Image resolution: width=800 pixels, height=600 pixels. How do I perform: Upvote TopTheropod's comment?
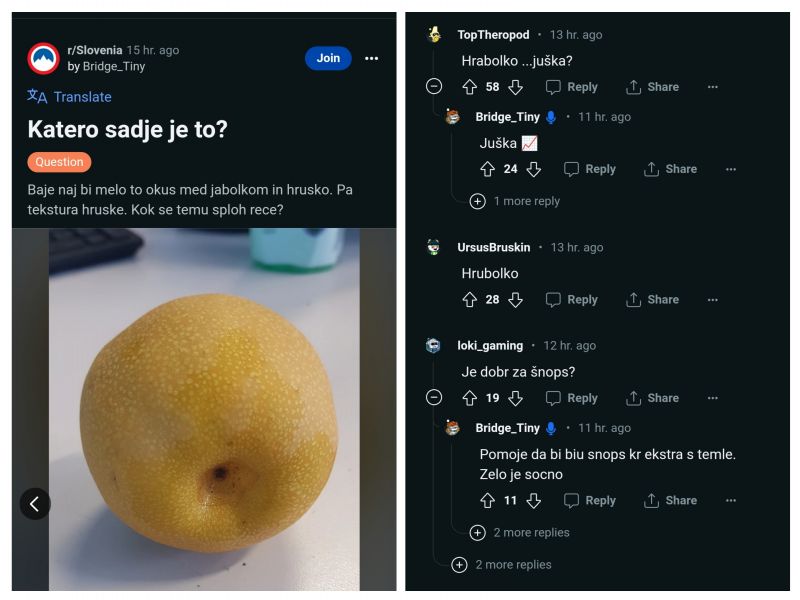coord(469,87)
